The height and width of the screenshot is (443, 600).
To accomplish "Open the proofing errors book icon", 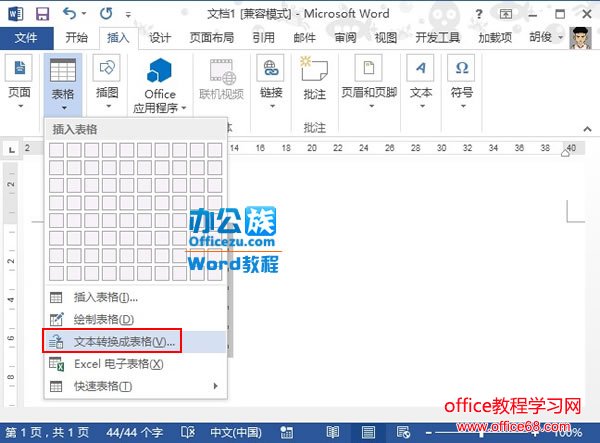I will click(188, 433).
